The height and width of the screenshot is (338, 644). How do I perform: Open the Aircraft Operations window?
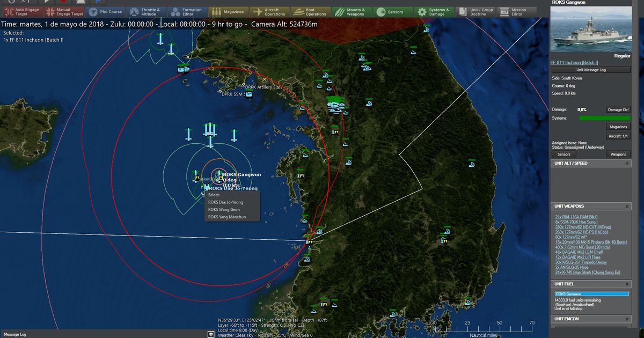(x=269, y=12)
